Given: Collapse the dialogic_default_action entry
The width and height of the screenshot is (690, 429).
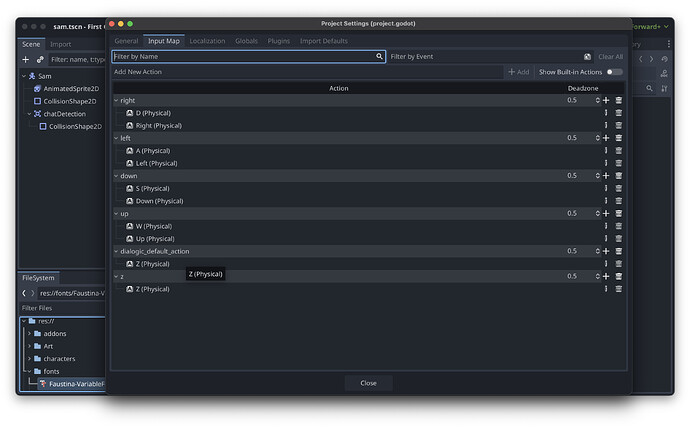Looking at the screenshot, I should pos(116,251).
